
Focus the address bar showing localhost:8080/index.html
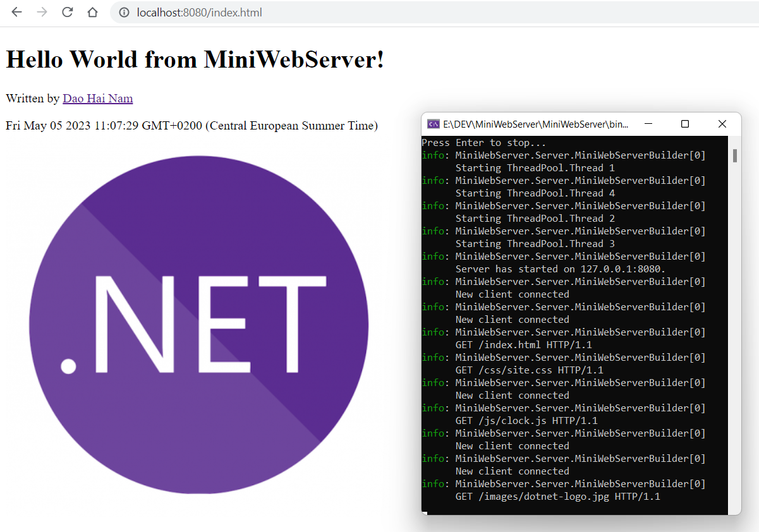point(379,13)
